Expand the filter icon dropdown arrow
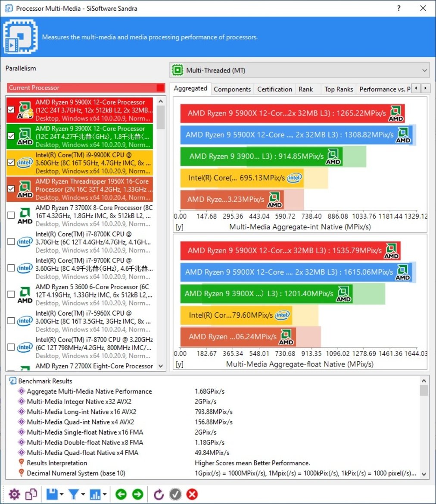The width and height of the screenshot is (436, 504). point(83,495)
